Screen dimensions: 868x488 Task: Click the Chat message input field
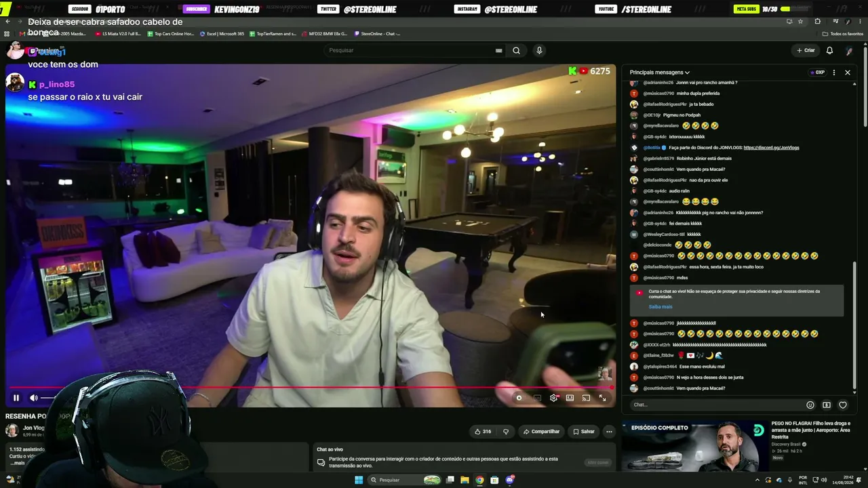pos(716,405)
